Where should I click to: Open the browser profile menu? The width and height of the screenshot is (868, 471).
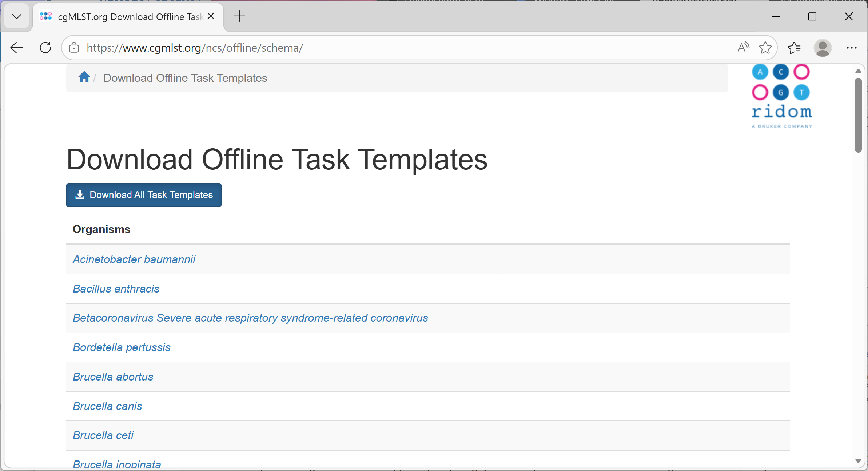coord(823,48)
